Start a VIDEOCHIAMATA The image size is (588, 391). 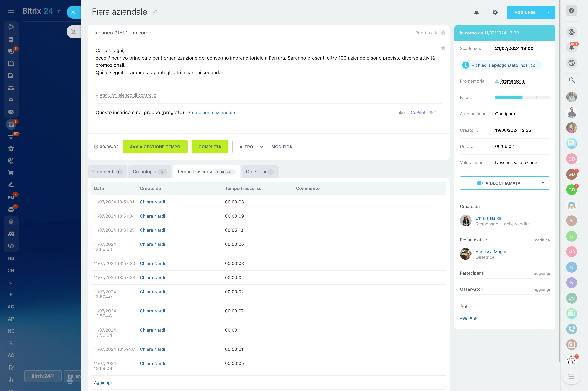point(498,183)
